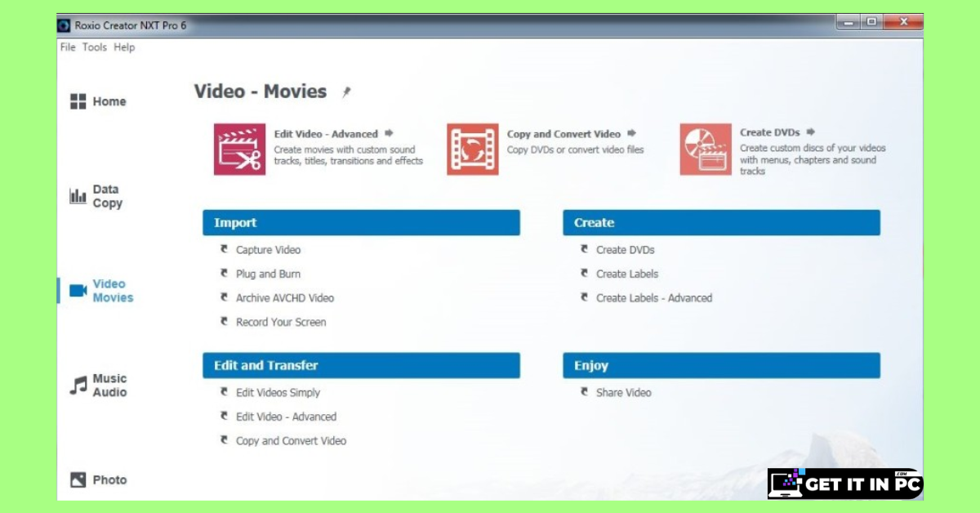Click the Copy and Convert Video heading text
The width and height of the screenshot is (980, 513).
563,134
